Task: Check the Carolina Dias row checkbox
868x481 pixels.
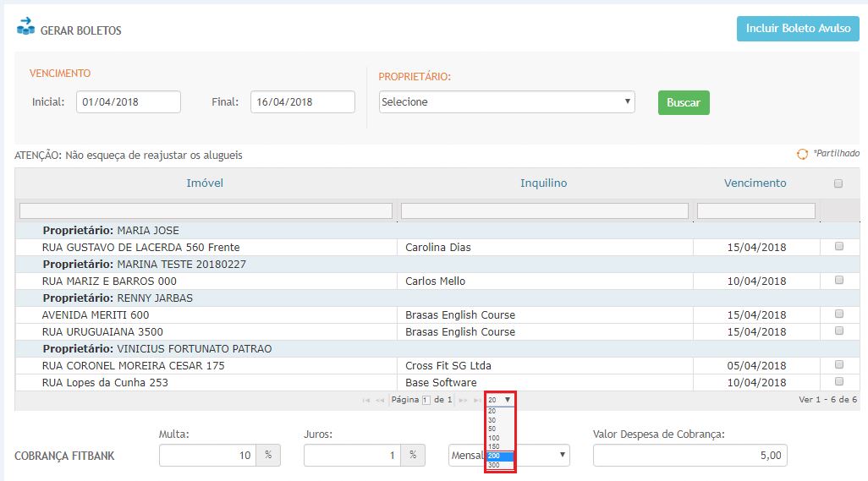Action: (838, 247)
